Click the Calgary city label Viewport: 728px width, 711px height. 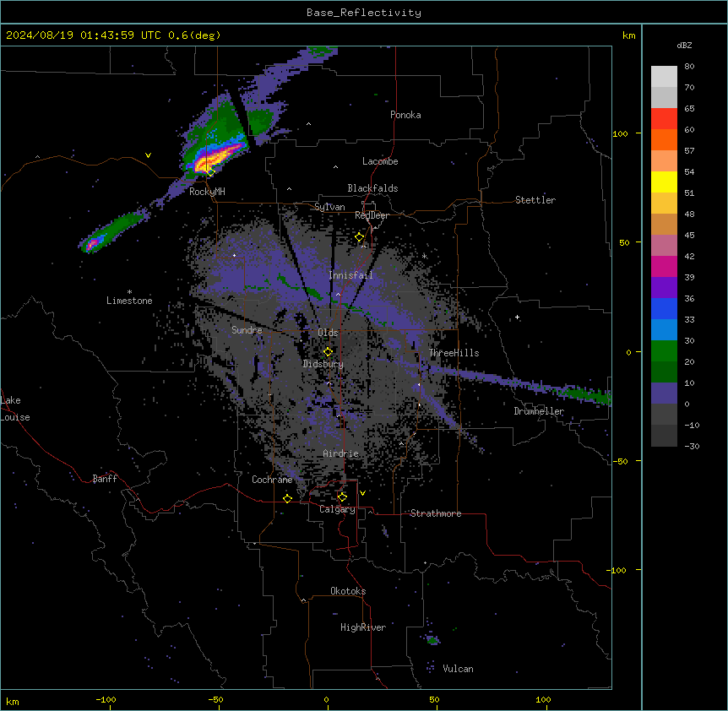[x=337, y=509]
